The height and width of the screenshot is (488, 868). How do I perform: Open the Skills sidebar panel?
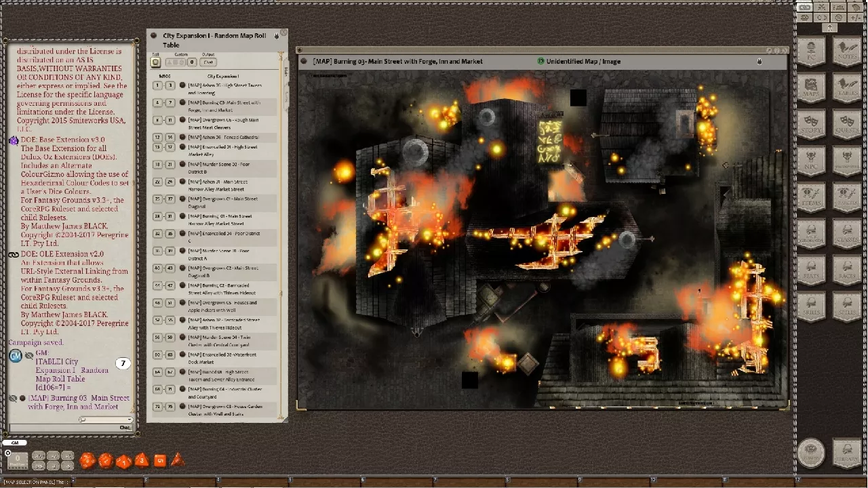click(810, 307)
